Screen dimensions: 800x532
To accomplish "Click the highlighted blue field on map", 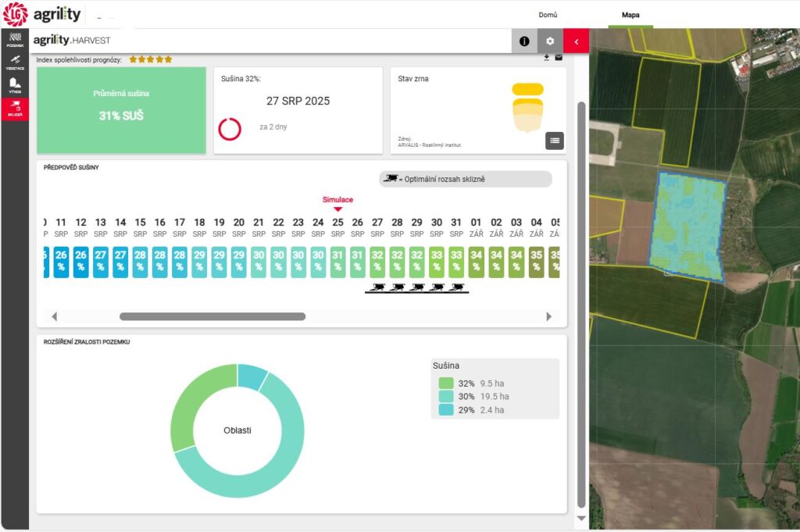I will coord(687,227).
